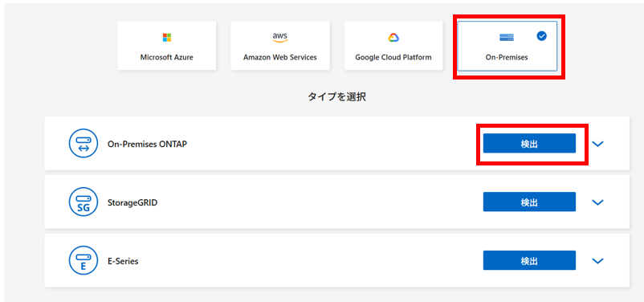Click 検出 button for On-Premises ONTAP
Viewport: 644px width, 302px height.
529,144
